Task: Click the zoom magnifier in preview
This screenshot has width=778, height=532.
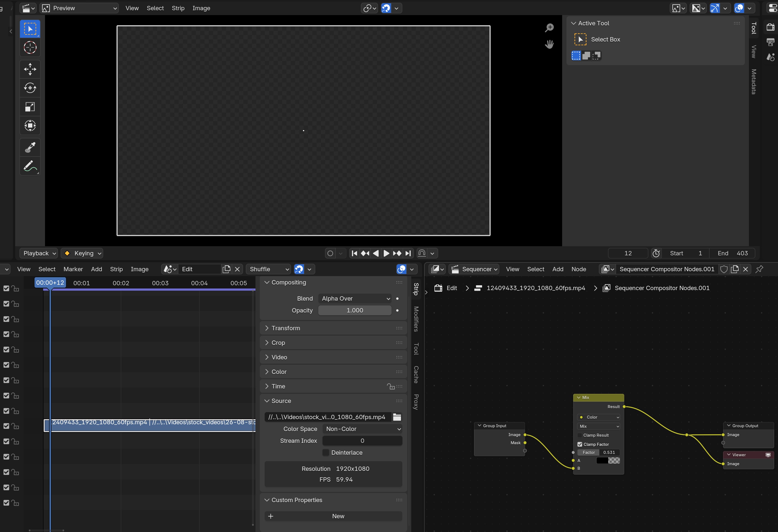Action: pyautogui.click(x=549, y=28)
